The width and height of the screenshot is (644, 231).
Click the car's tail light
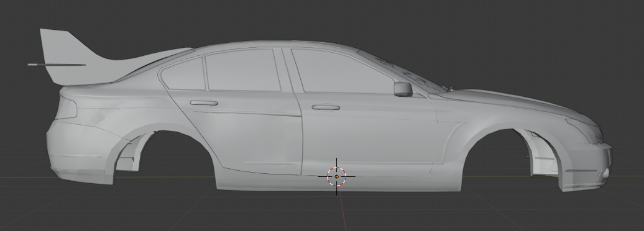66,107
